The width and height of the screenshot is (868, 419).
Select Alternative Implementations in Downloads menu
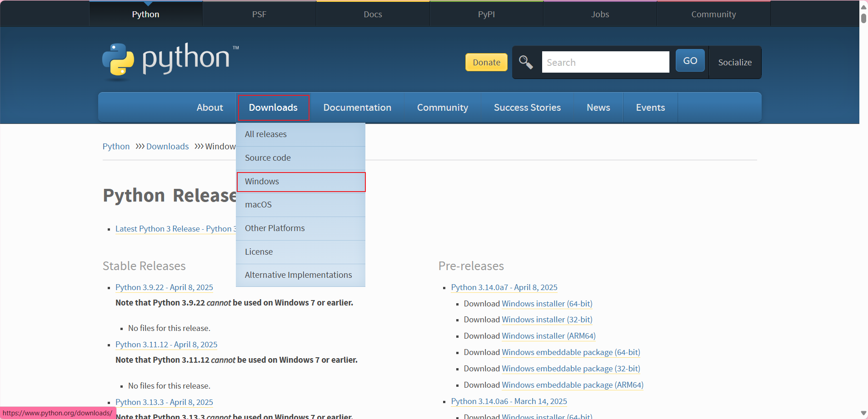point(300,275)
